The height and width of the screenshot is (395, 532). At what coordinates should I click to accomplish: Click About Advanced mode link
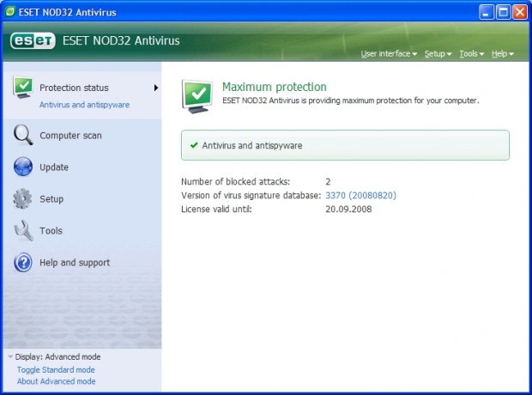click(57, 381)
